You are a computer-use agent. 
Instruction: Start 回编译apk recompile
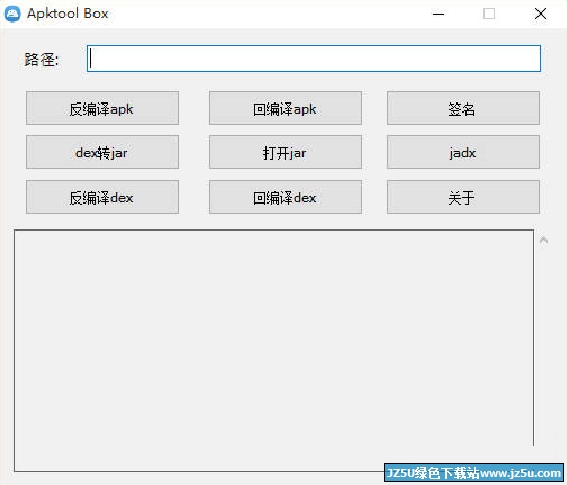[285, 108]
